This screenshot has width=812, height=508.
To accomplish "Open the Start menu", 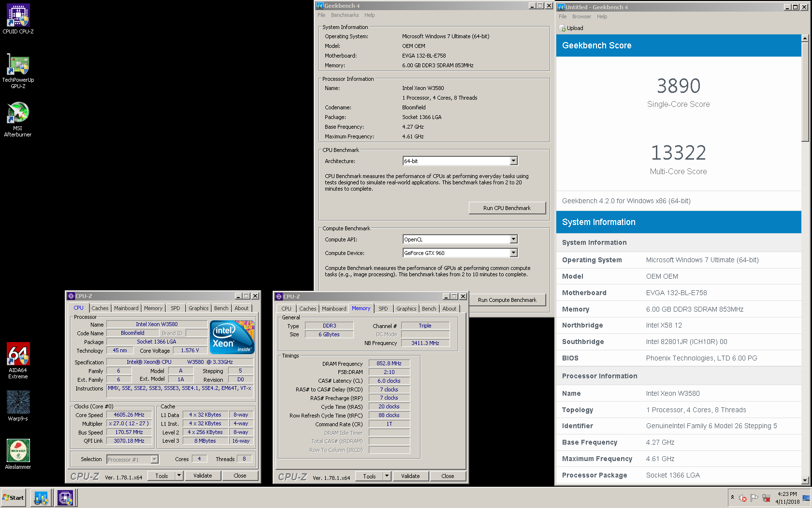I will (x=13, y=498).
